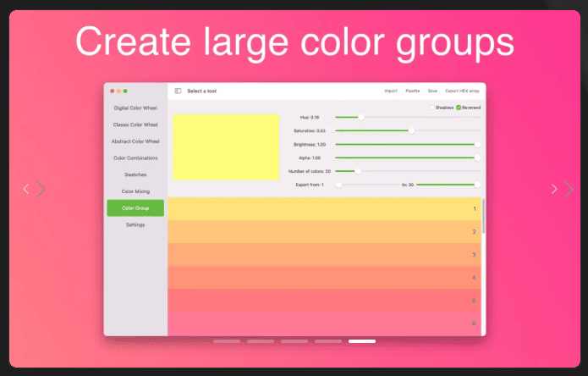Screen dimensions: 588x376
Task: Click the active fifth page indicator
Action: tap(362, 341)
